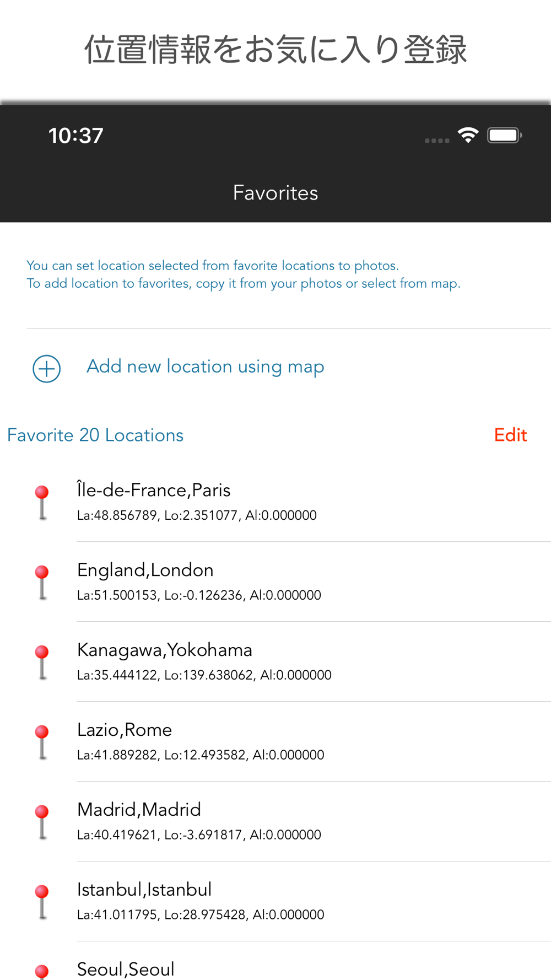551x980 pixels.
Task: Click the red pin beside Île-de-France,Paris
Action: (42, 502)
